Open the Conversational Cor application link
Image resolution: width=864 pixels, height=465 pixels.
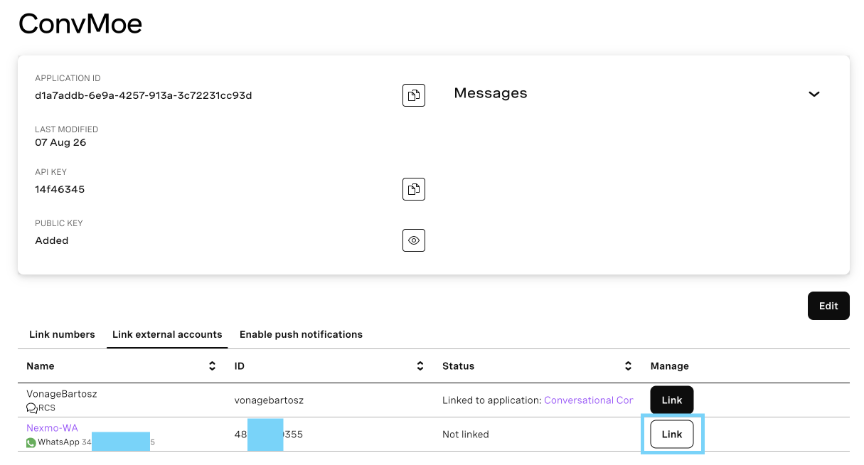coord(588,400)
